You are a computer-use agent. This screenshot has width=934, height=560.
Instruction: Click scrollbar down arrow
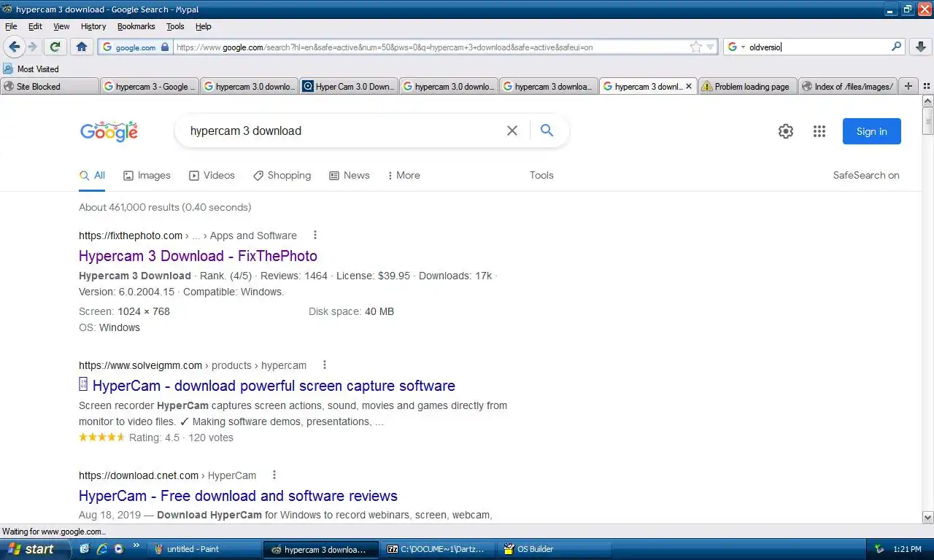point(928,517)
